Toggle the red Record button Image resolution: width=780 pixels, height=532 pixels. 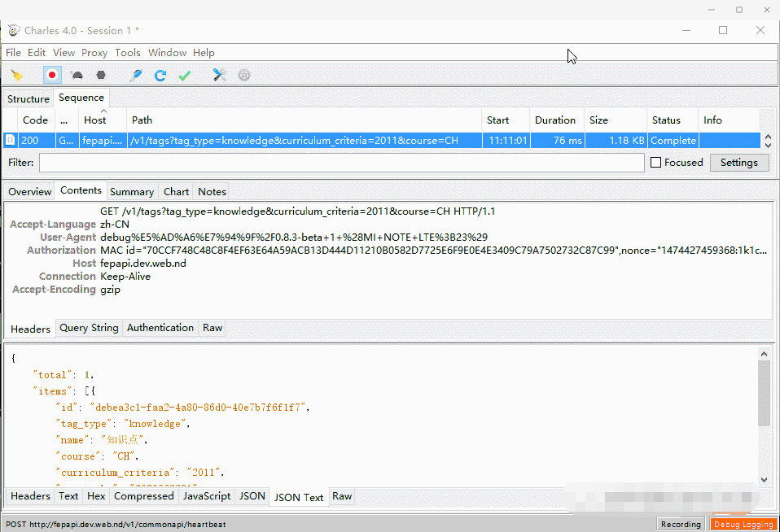pos(52,75)
